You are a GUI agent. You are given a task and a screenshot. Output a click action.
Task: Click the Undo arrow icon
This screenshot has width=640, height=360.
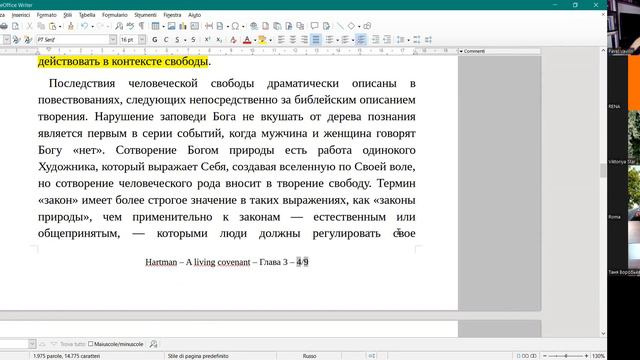[x=84, y=26]
